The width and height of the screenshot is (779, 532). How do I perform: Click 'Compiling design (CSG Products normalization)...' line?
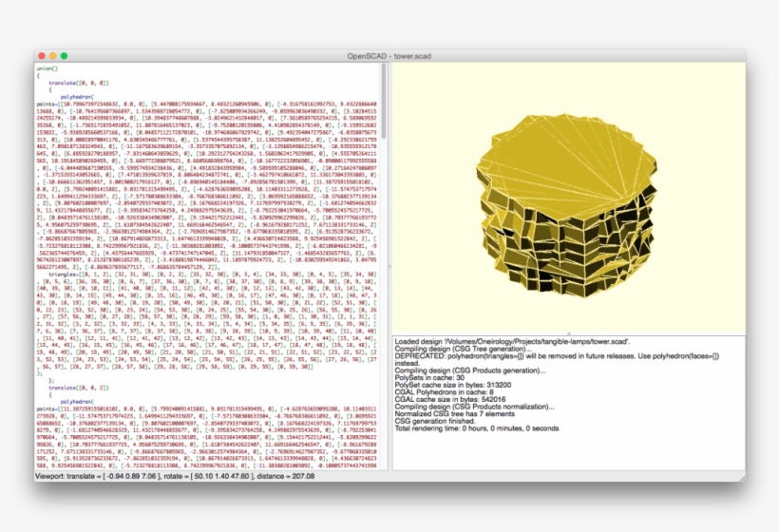(x=474, y=407)
